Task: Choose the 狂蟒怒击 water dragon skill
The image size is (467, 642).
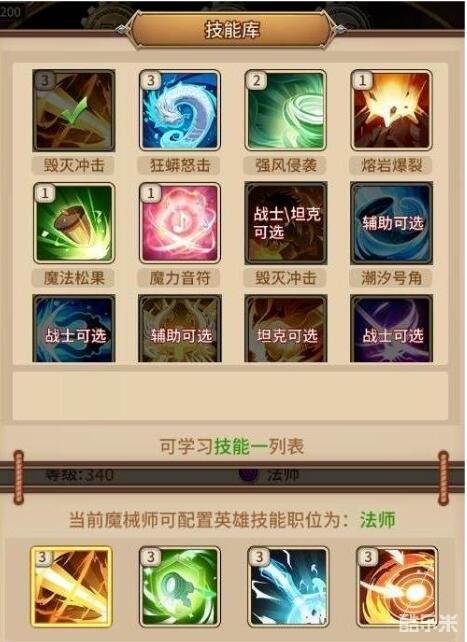Action: coord(180,110)
